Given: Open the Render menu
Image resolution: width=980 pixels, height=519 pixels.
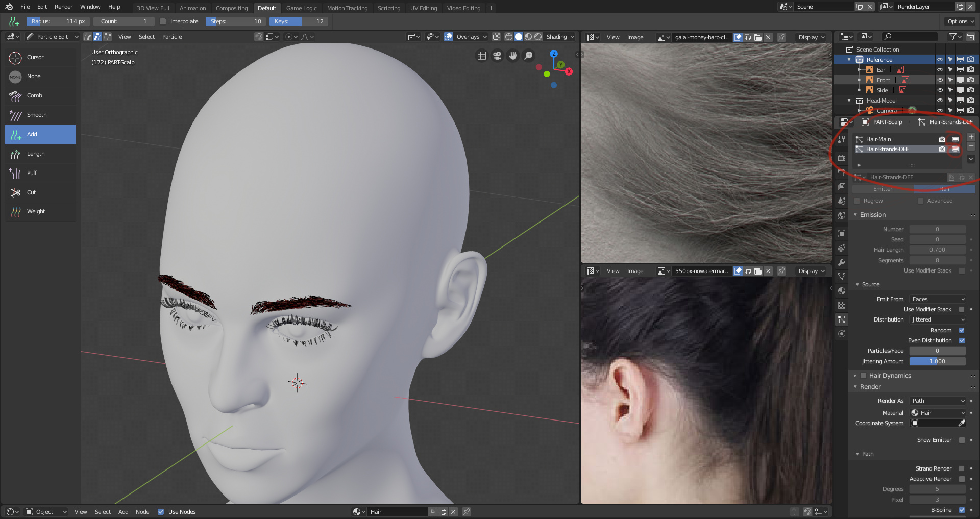Looking at the screenshot, I should (63, 7).
